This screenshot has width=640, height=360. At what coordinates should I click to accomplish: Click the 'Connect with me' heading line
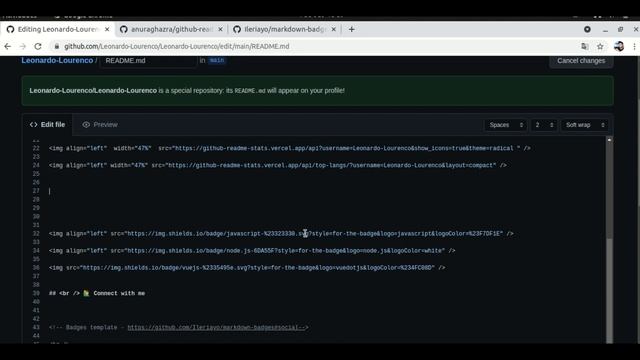[97, 293]
